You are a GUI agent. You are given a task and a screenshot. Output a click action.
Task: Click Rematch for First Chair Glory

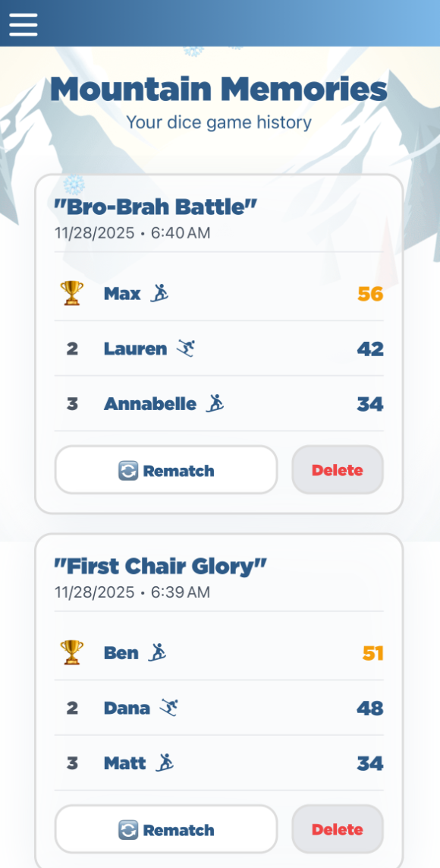pos(165,829)
